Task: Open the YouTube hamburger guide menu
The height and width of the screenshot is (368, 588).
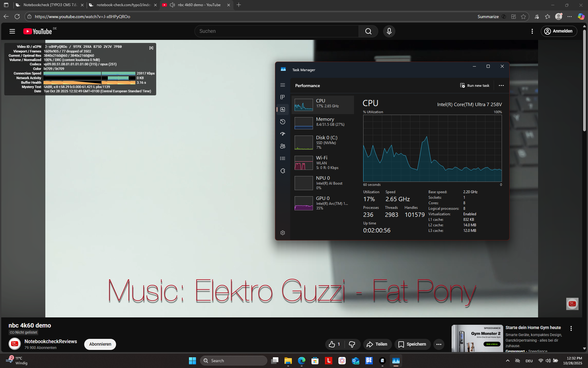Action: [x=12, y=31]
